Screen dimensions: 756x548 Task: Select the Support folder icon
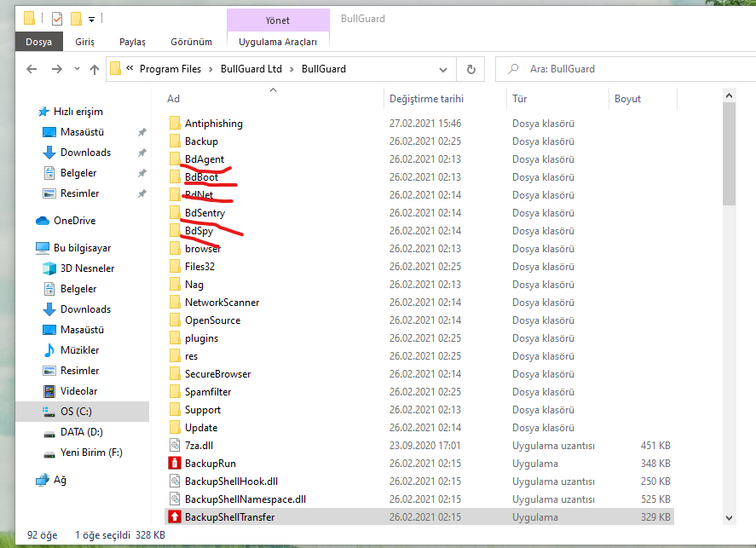pyautogui.click(x=175, y=410)
